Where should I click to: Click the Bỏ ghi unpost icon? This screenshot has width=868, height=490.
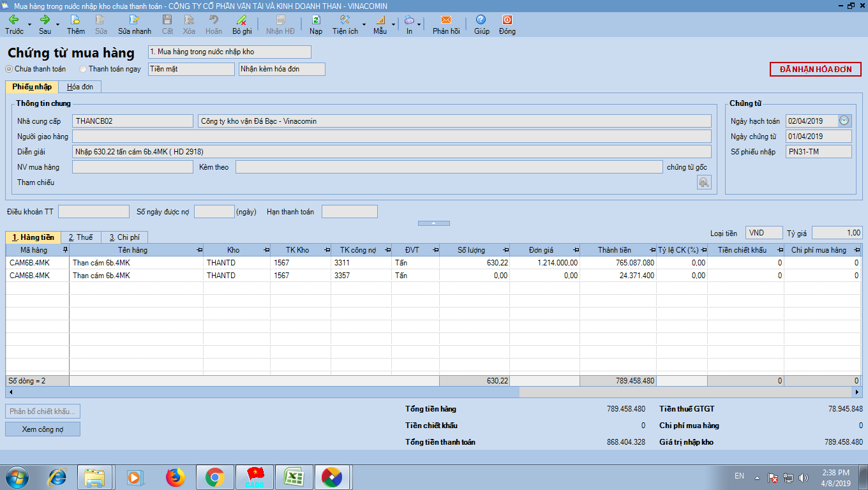tap(242, 20)
